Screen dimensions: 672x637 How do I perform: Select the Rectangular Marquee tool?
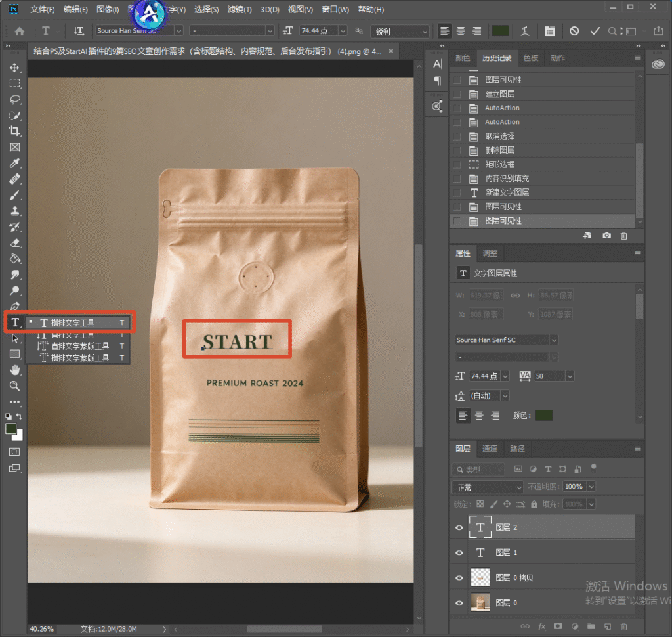pos(14,83)
